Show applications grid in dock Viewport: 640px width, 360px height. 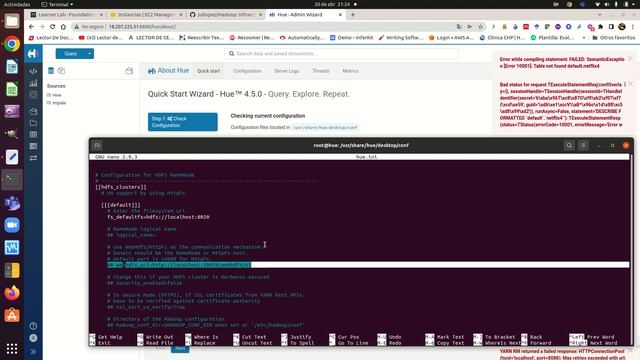pyautogui.click(x=12, y=349)
